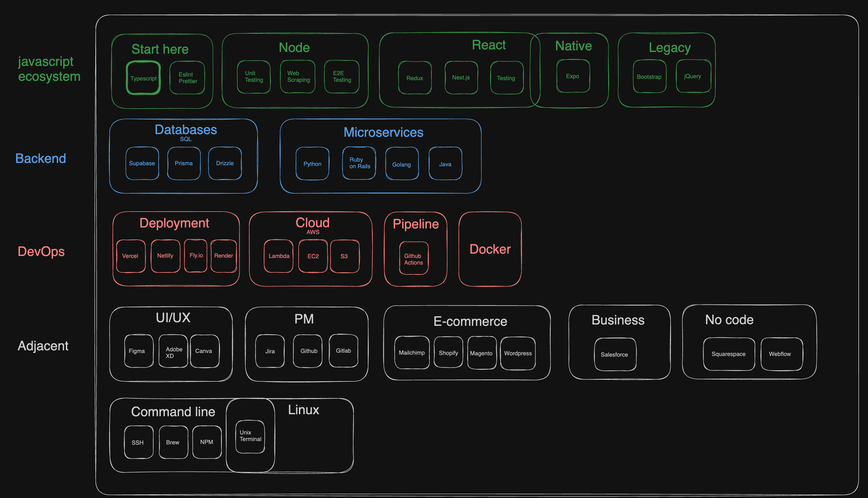Select the Unix Terminal box
The width and height of the screenshot is (868, 498).
(250, 437)
